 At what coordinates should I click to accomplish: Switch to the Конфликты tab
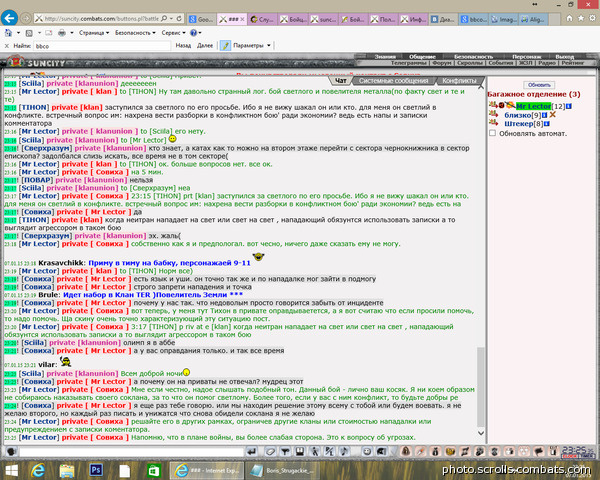tap(459, 81)
